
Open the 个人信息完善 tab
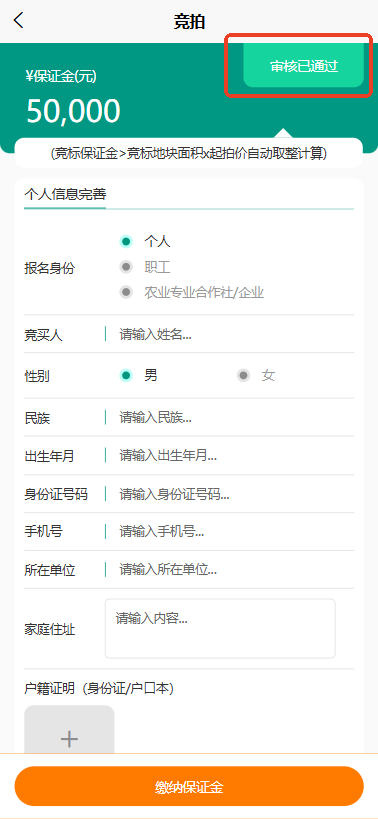pos(65,194)
